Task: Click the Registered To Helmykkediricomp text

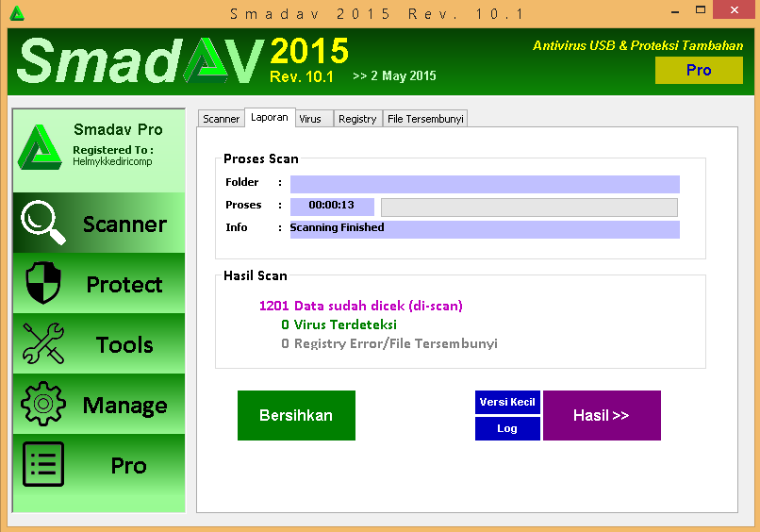Action: pos(113,156)
